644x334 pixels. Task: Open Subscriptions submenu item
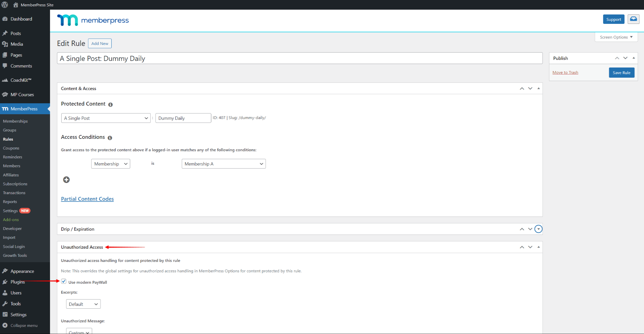[15, 184]
